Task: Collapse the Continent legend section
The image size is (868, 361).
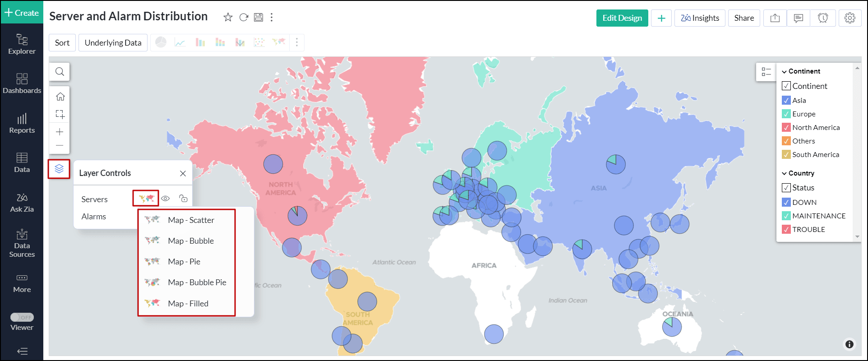Action: tap(784, 71)
